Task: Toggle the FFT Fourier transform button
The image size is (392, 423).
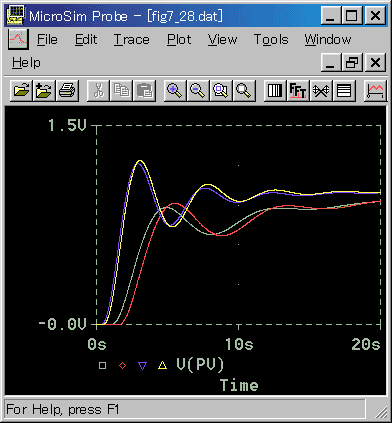Action: click(298, 90)
